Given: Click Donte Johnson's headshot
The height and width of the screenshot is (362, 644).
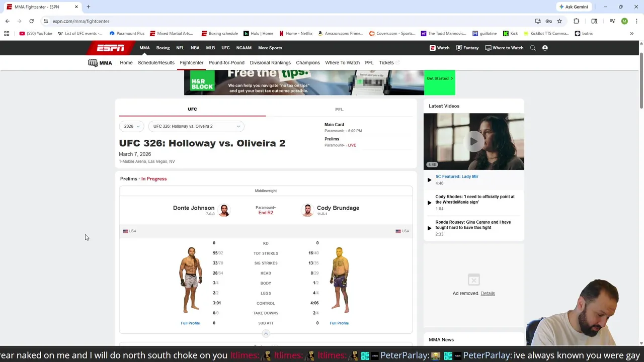Looking at the screenshot, I should click(x=224, y=210).
